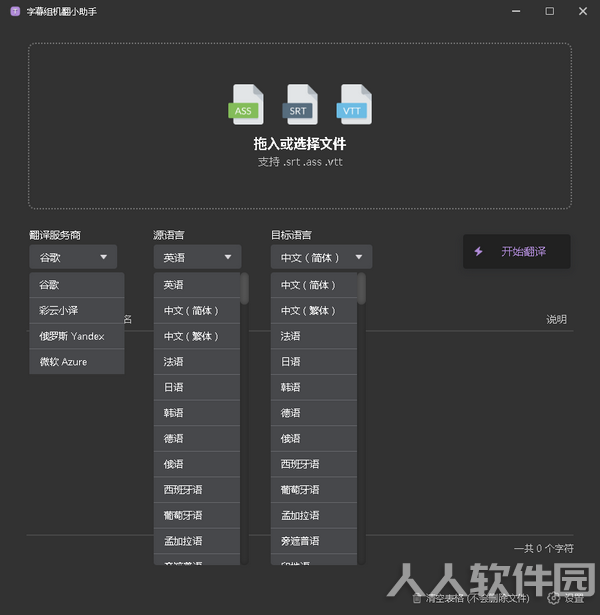Select 中文（繁体）in source language list
Viewport: 600px width, 615px height.
[197, 336]
